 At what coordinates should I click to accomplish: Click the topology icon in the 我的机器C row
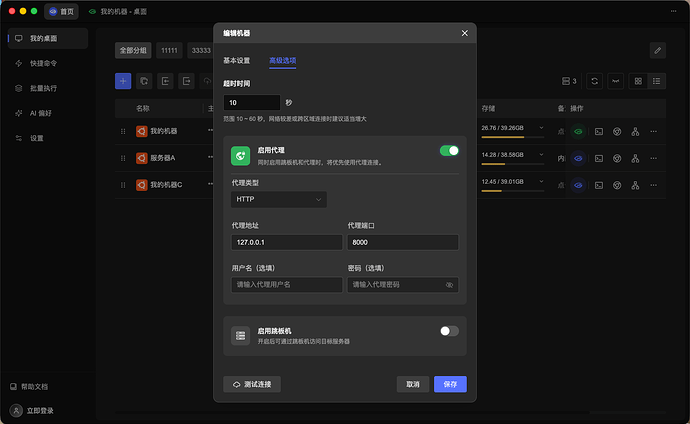click(x=635, y=185)
